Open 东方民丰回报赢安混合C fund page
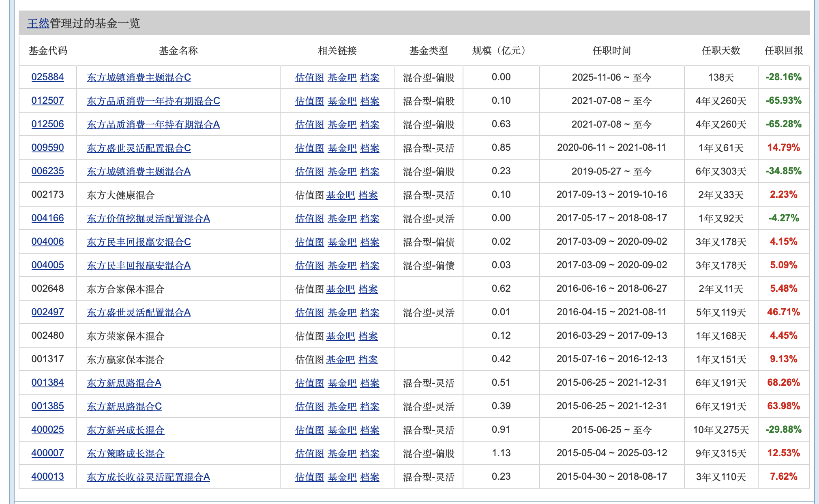This screenshot has width=819, height=504. coord(139,242)
